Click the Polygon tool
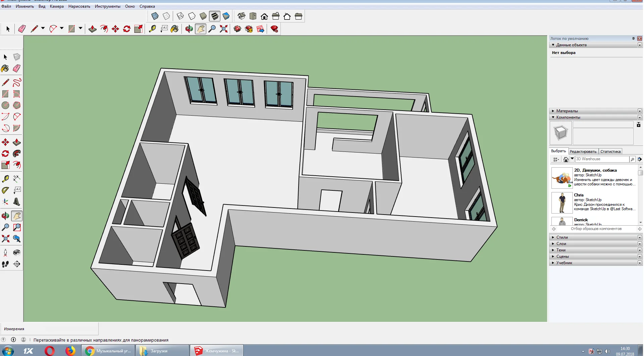Image resolution: width=644 pixels, height=356 pixels. click(x=17, y=105)
